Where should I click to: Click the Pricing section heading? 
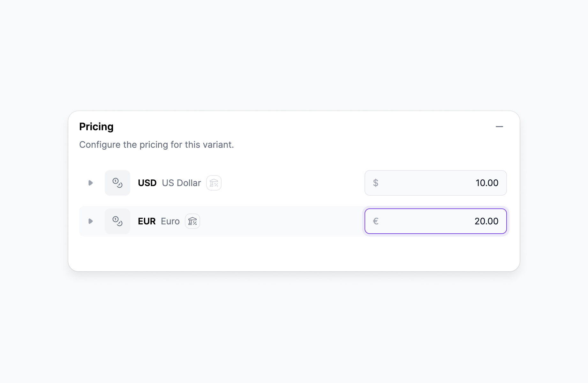coord(96,127)
